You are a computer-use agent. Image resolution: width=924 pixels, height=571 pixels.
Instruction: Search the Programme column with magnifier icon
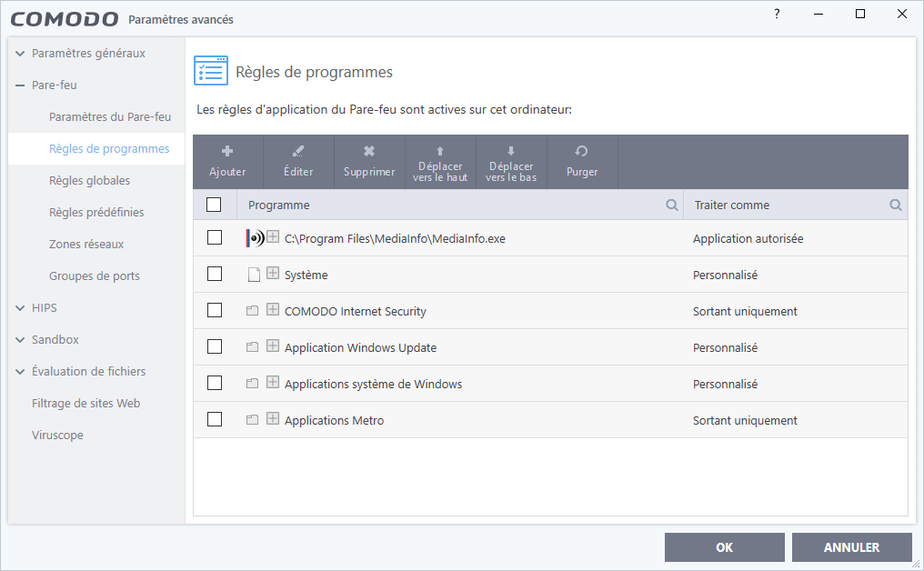coord(672,205)
